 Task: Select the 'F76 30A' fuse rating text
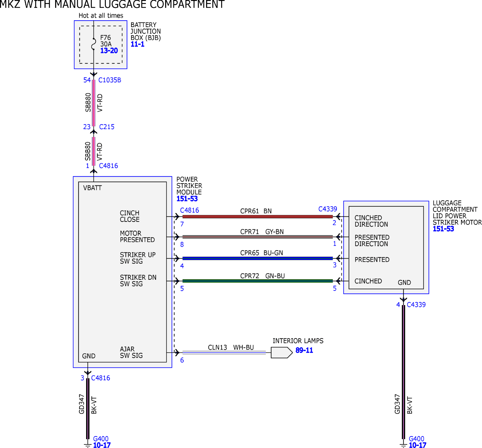[x=106, y=41]
